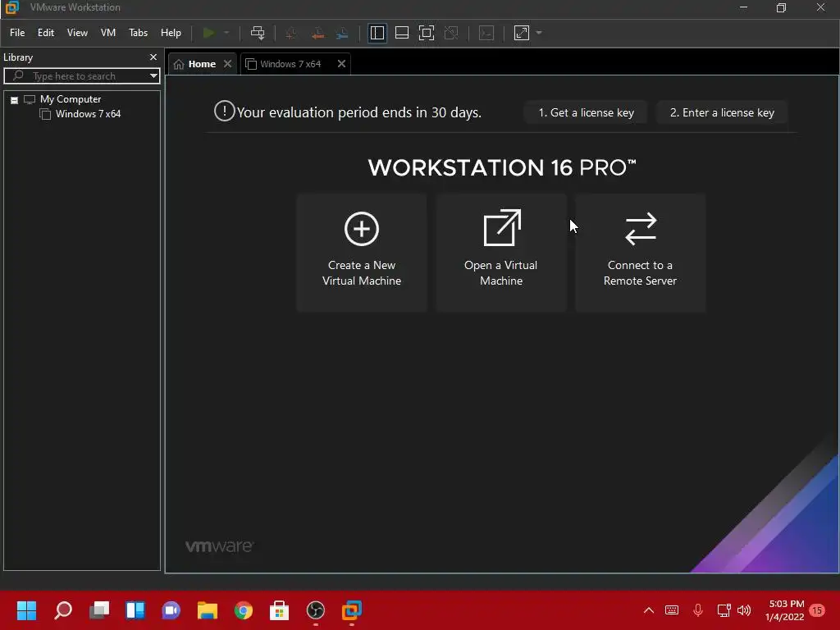Viewport: 840px width, 630px height.
Task: Click Get a license key button
Action: click(586, 112)
